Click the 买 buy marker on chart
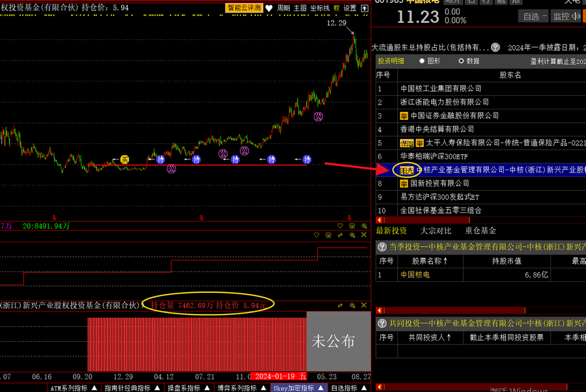The height and width of the screenshot is (392, 586). point(124,159)
